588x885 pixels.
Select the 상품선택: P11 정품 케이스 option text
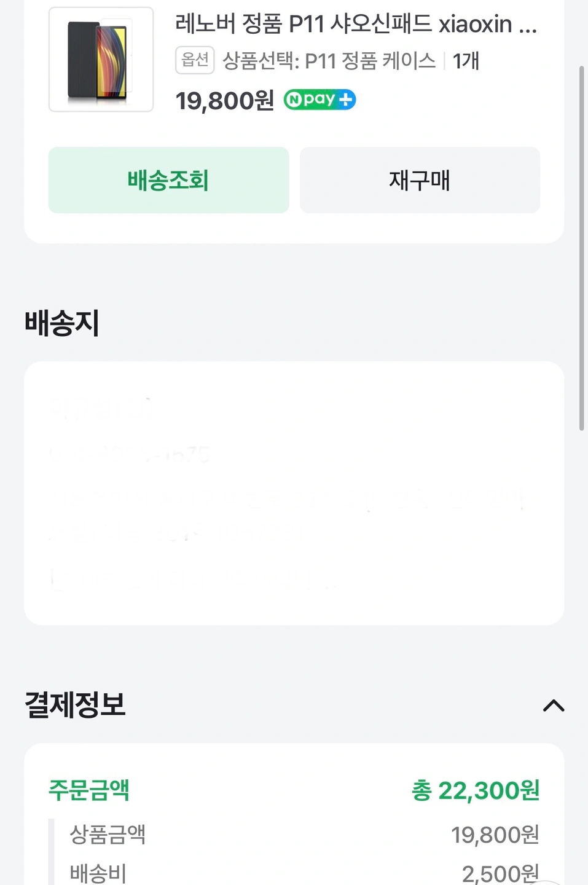point(329,61)
